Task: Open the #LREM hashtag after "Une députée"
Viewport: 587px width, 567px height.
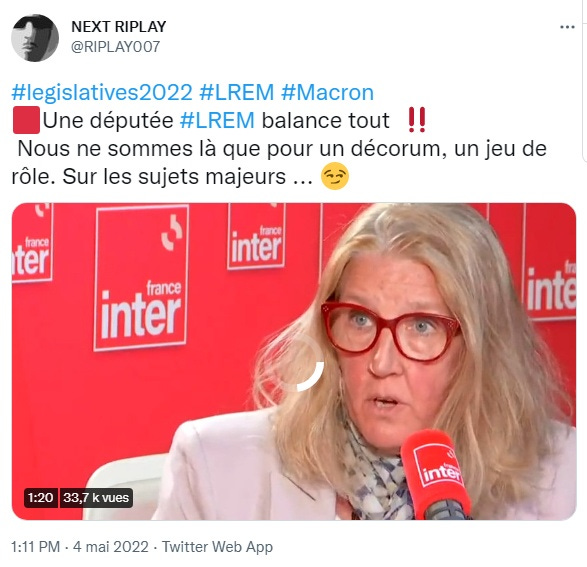Action: pos(217,121)
